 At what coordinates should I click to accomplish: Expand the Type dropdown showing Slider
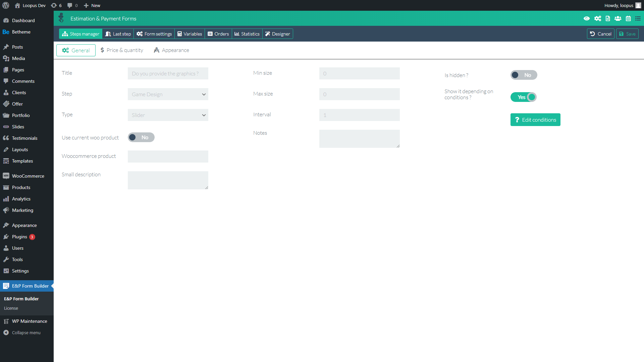(x=168, y=115)
